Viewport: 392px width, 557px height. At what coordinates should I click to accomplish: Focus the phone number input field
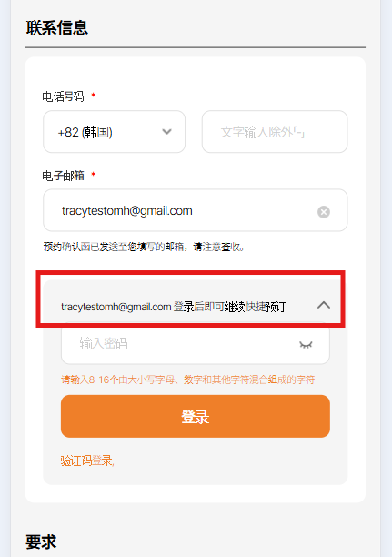(275, 132)
